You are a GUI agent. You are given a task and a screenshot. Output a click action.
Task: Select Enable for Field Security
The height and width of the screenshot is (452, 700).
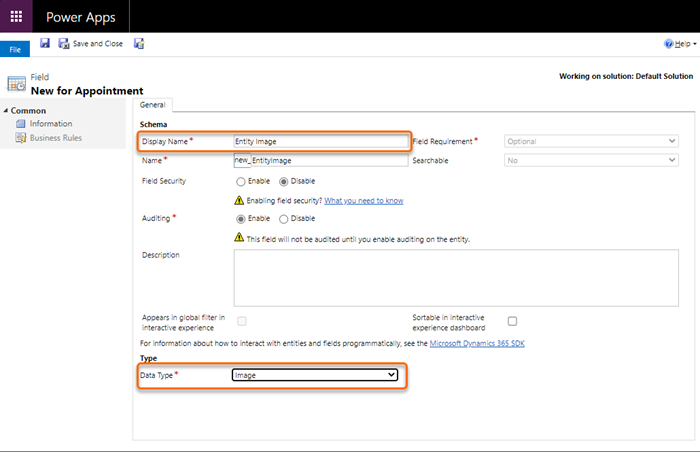coord(241,181)
